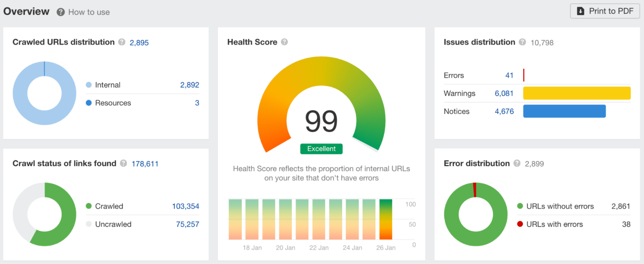644x264 pixels.
Task: Click the Notices count 4,676
Action: coord(504,112)
